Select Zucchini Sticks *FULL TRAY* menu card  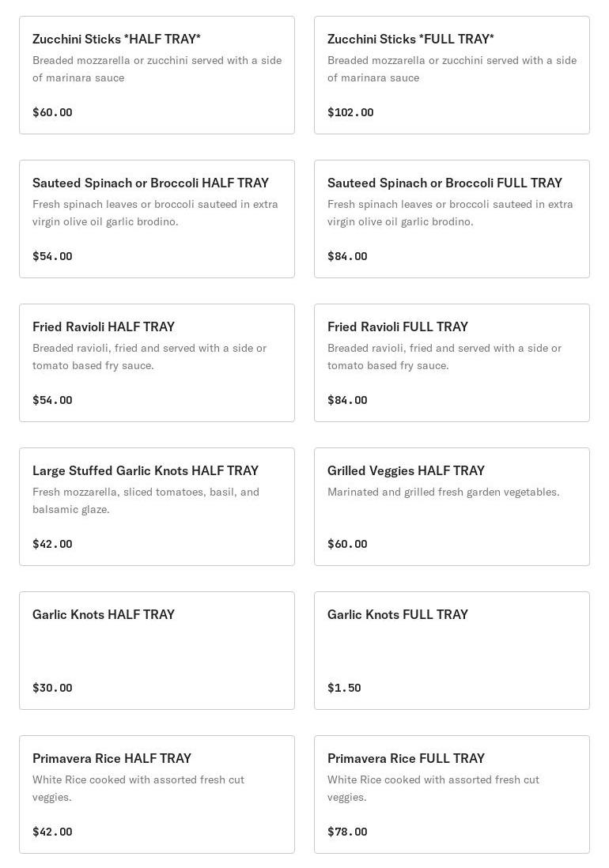click(x=410, y=39)
